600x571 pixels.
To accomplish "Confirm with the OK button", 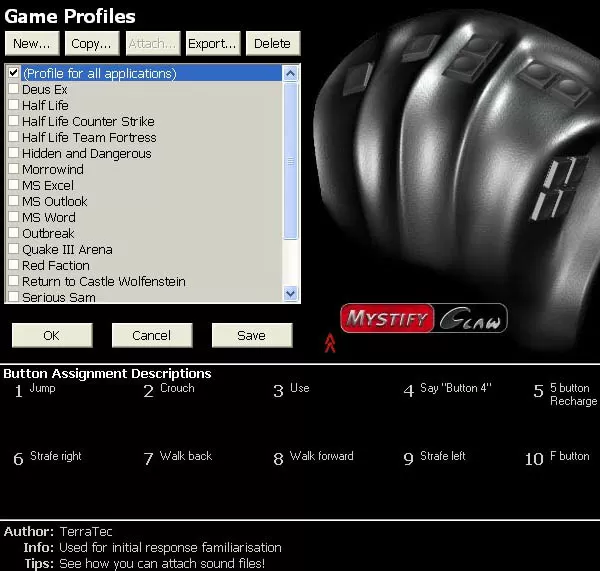I will pos(52,335).
